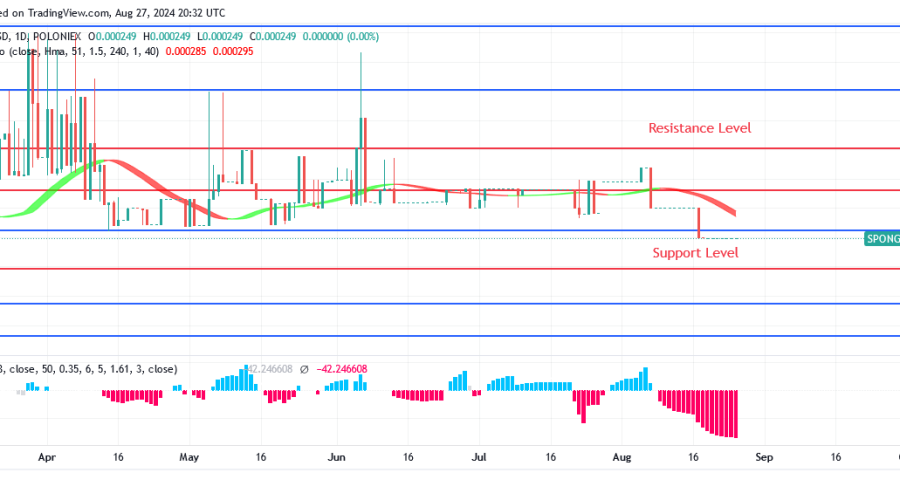The height and width of the screenshot is (500, 900).
Task: Click the Support Level text label
Action: tap(695, 253)
